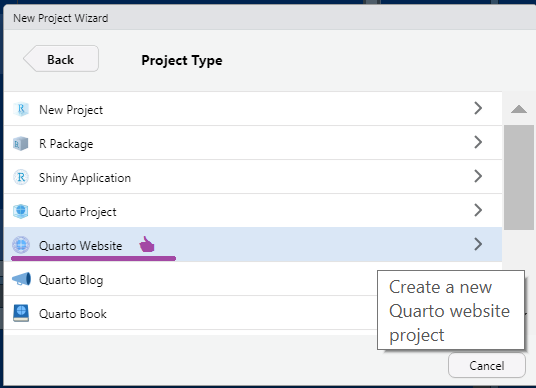The height and width of the screenshot is (388, 536).
Task: Go back with the Back button
Action: [61, 59]
